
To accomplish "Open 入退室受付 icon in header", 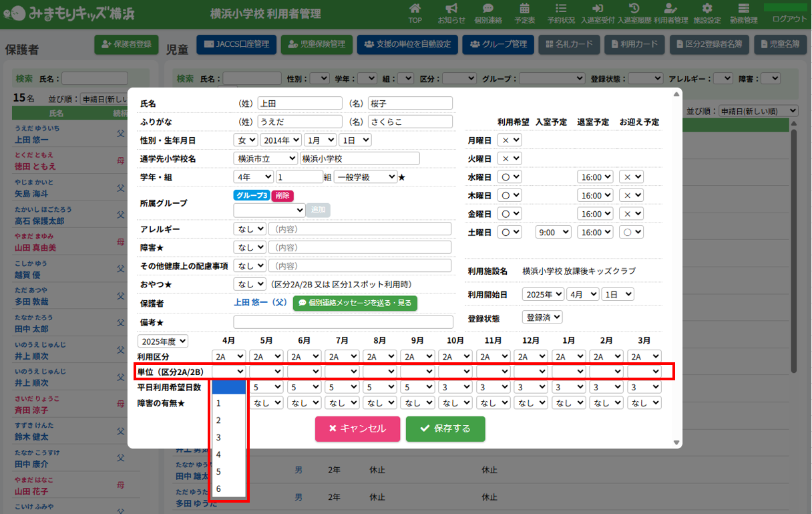I will pyautogui.click(x=598, y=9).
